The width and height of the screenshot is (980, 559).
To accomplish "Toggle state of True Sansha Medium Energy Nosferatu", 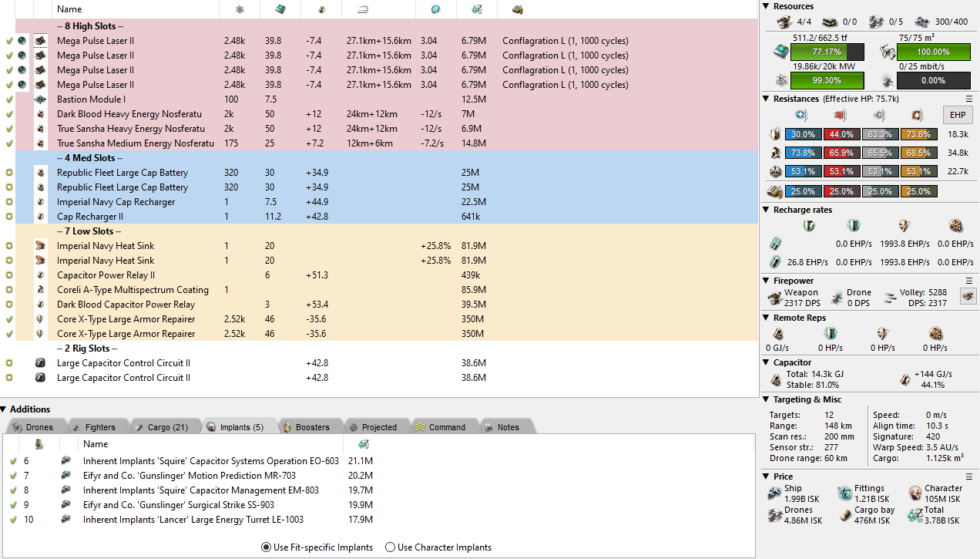I will coord(9,143).
